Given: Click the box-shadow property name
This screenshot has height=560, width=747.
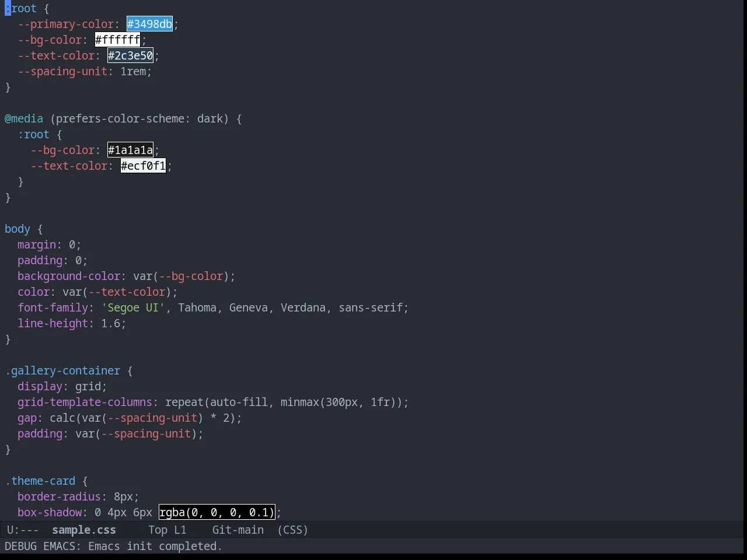Looking at the screenshot, I should coord(50,512).
